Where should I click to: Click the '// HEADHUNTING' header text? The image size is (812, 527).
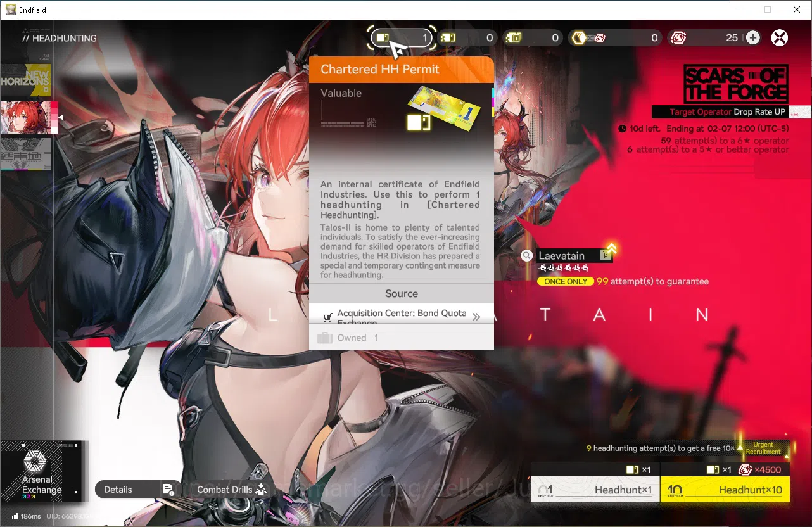tap(60, 38)
